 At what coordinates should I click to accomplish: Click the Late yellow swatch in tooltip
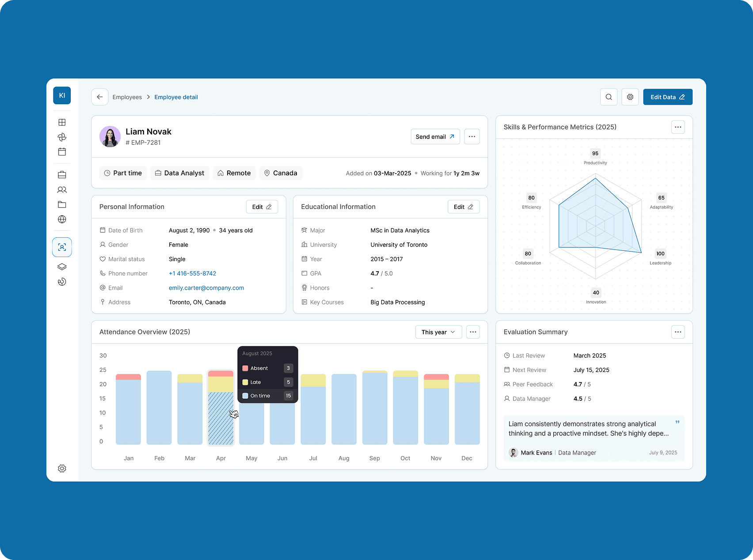[245, 382]
